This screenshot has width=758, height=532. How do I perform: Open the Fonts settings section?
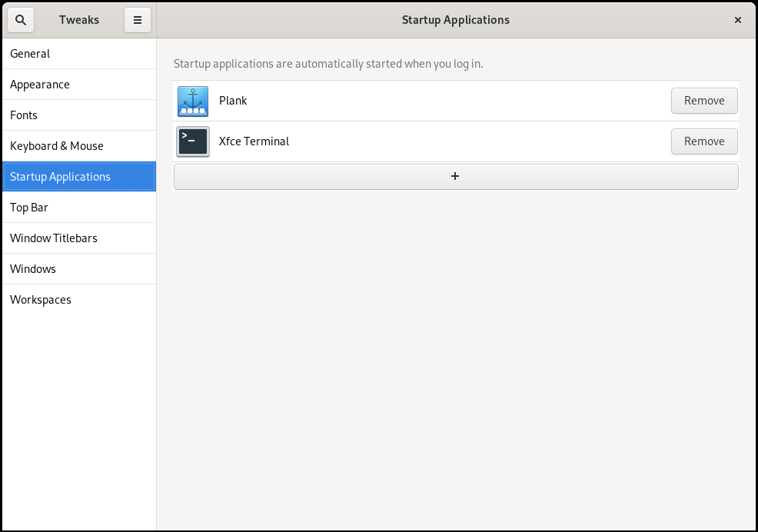pos(24,115)
